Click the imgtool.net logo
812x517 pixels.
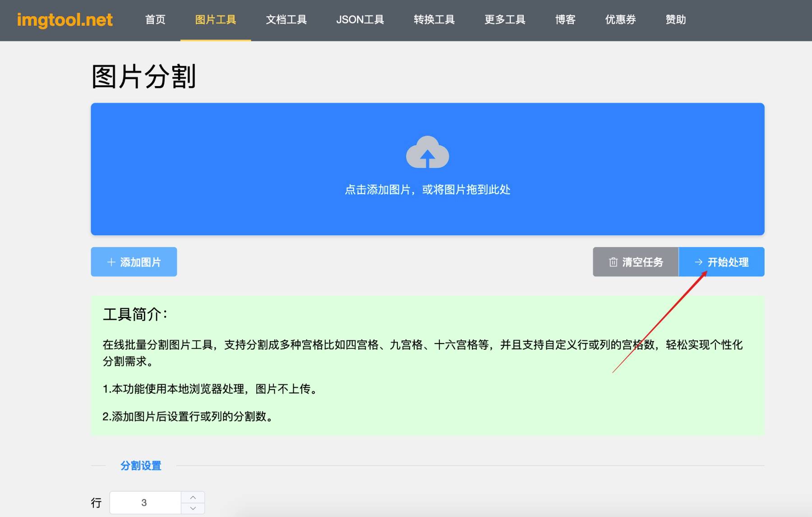(65, 20)
